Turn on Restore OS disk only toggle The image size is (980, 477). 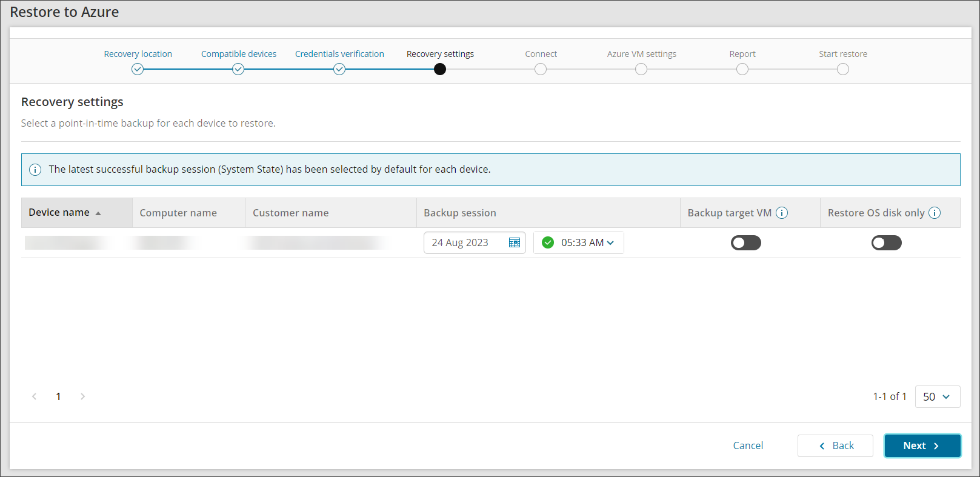point(886,243)
